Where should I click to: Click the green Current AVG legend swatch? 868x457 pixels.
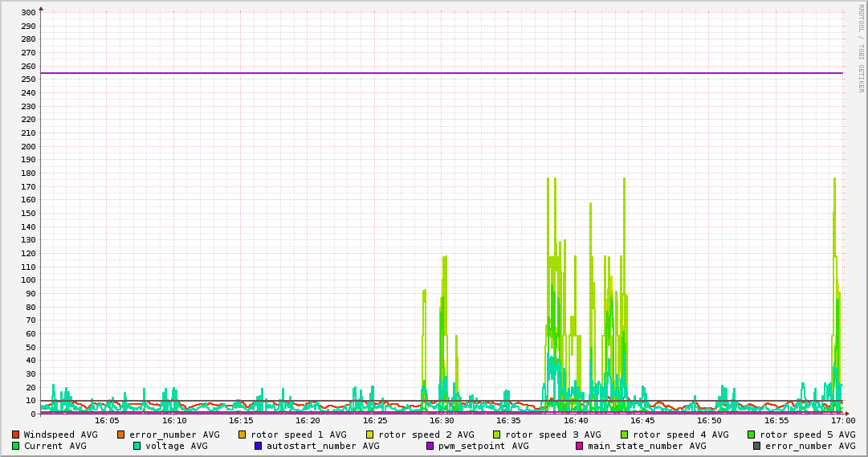(x=15, y=446)
